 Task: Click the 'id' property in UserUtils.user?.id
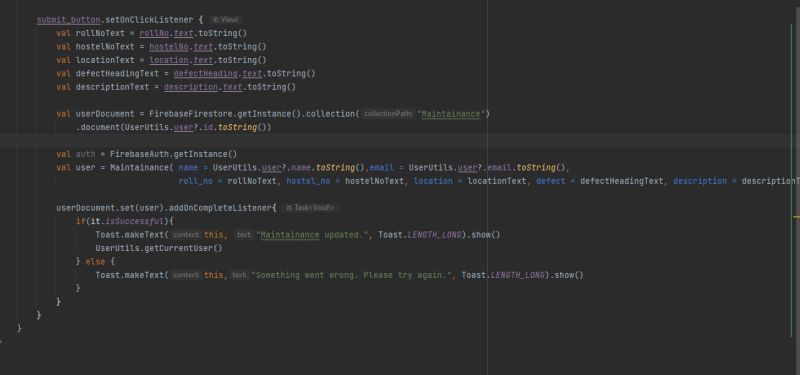coord(208,127)
